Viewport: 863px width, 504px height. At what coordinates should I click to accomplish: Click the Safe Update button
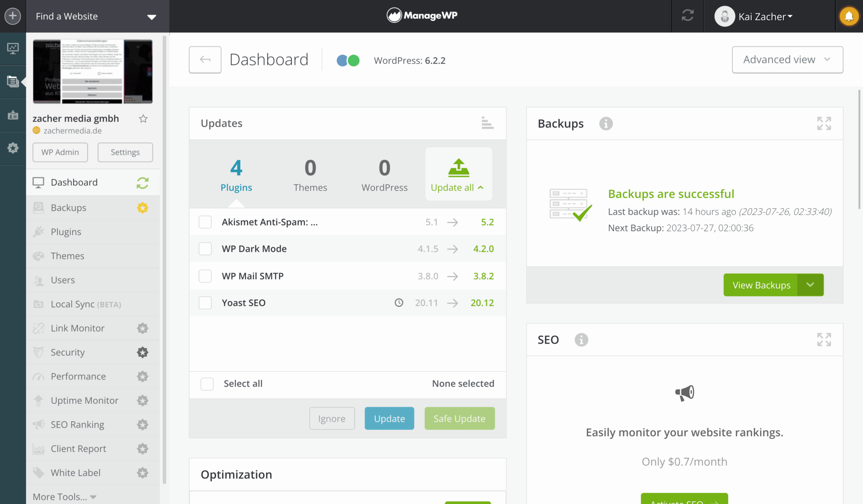[x=459, y=418]
